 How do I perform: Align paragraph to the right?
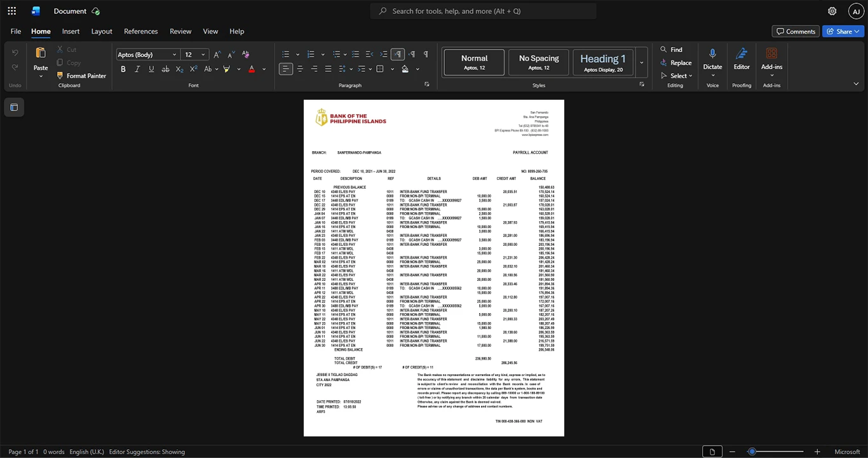[x=315, y=69]
